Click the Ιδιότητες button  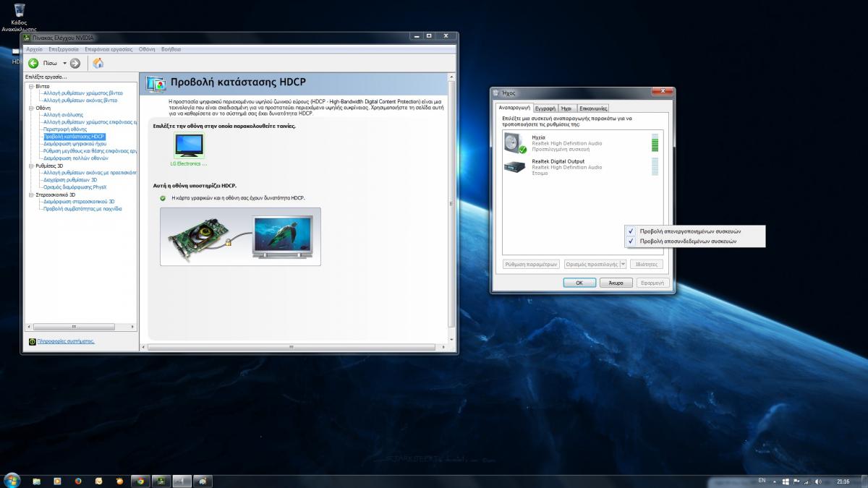point(647,264)
